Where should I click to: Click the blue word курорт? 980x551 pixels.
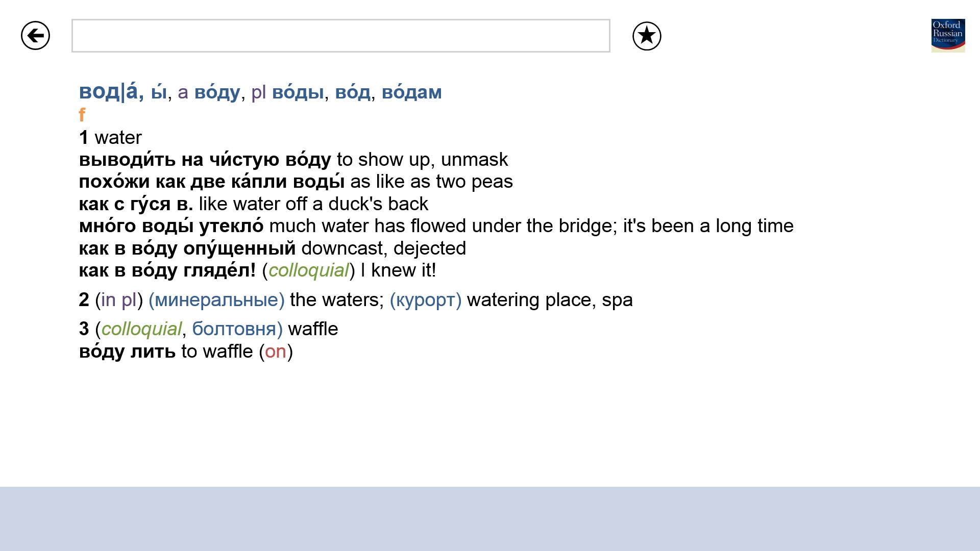coord(425,300)
